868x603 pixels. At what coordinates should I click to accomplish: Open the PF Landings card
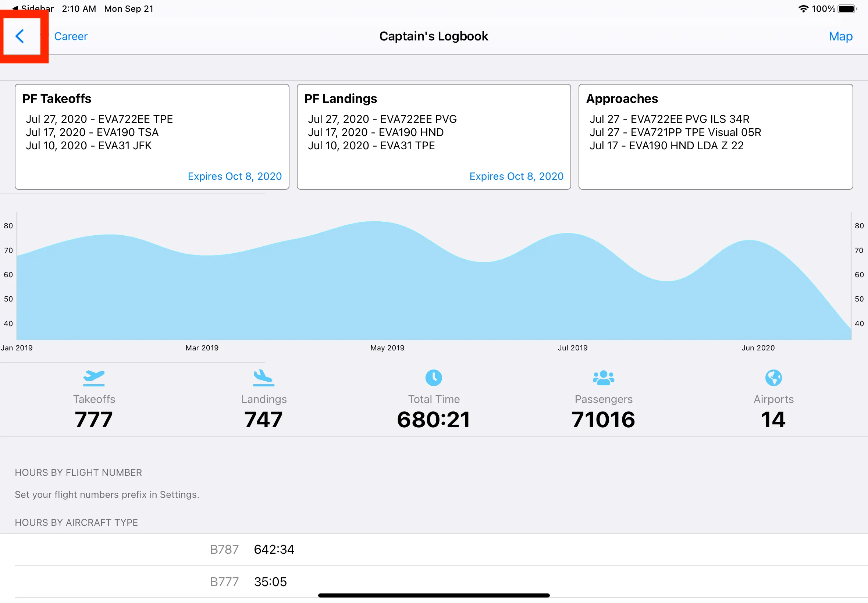(x=433, y=136)
